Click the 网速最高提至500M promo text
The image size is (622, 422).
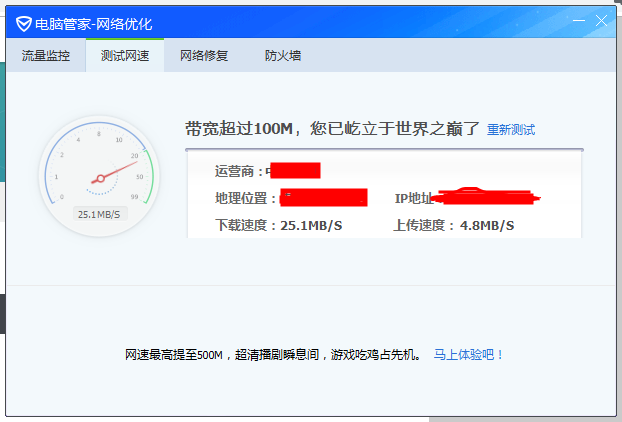coord(273,354)
